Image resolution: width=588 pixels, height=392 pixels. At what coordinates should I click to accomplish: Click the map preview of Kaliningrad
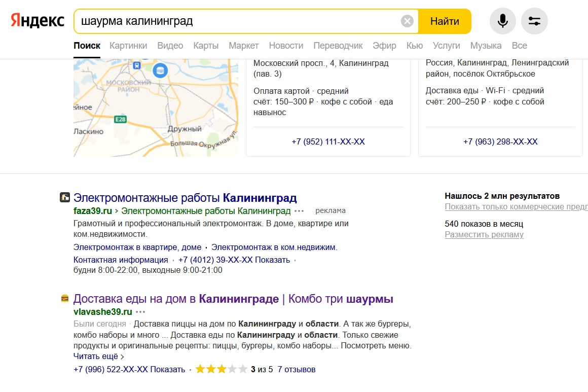(x=156, y=108)
